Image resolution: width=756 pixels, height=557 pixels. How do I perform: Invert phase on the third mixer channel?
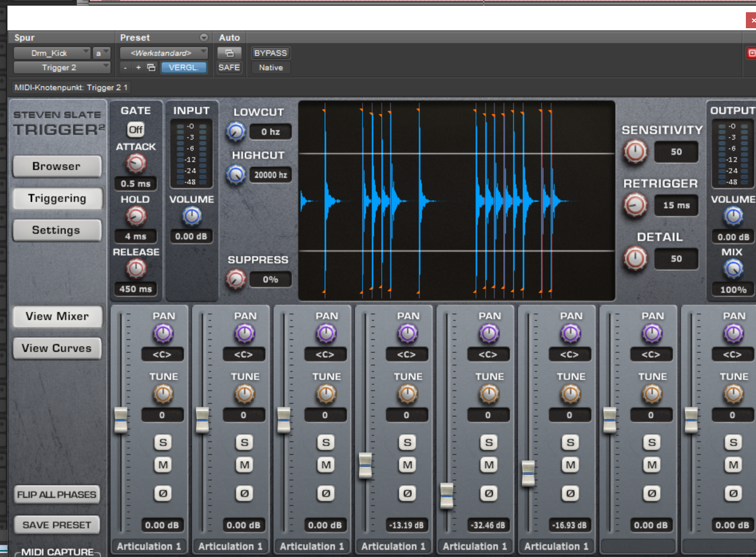point(326,494)
